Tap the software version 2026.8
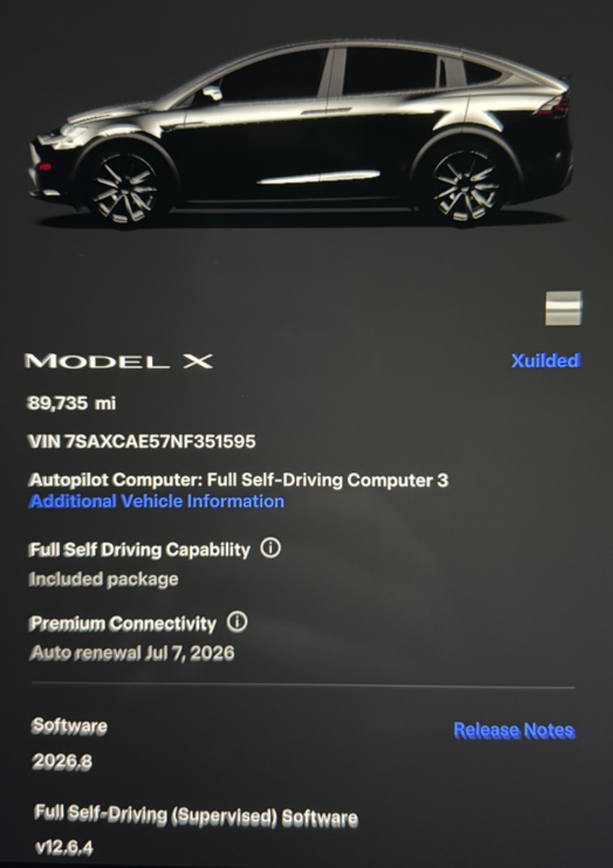The width and height of the screenshot is (613, 868). tap(62, 762)
